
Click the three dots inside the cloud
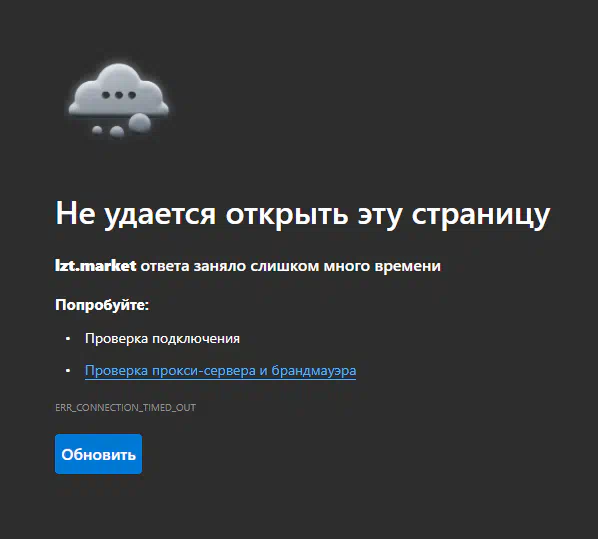pos(119,95)
